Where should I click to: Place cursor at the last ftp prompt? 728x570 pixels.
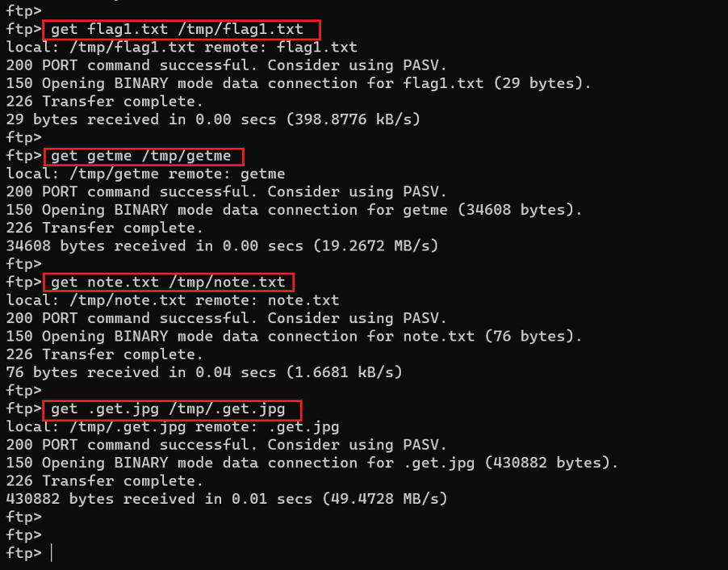click(51, 553)
